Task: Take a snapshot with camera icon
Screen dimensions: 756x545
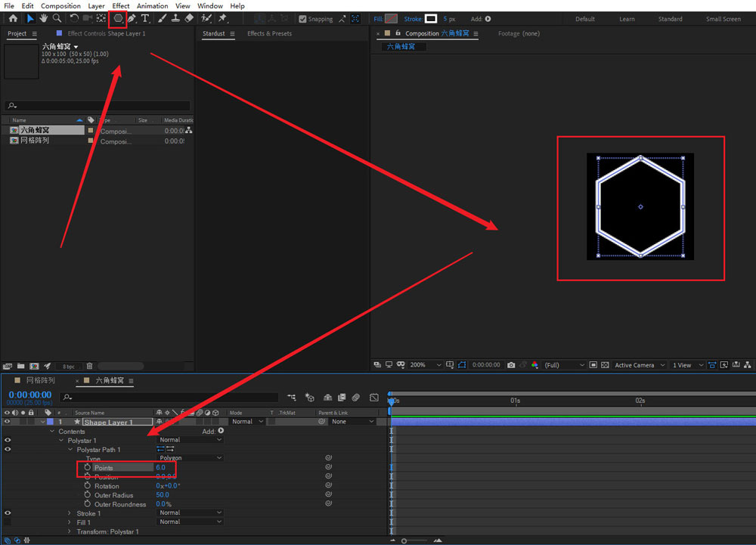Action: (x=511, y=365)
